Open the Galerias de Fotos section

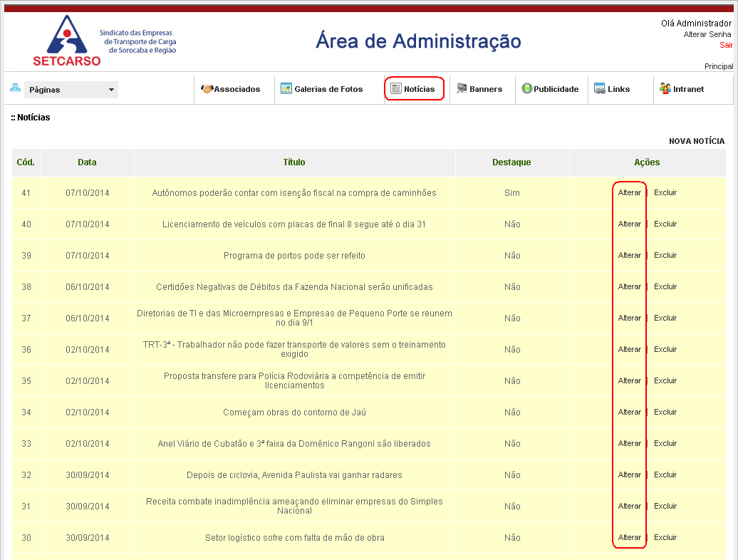point(328,89)
